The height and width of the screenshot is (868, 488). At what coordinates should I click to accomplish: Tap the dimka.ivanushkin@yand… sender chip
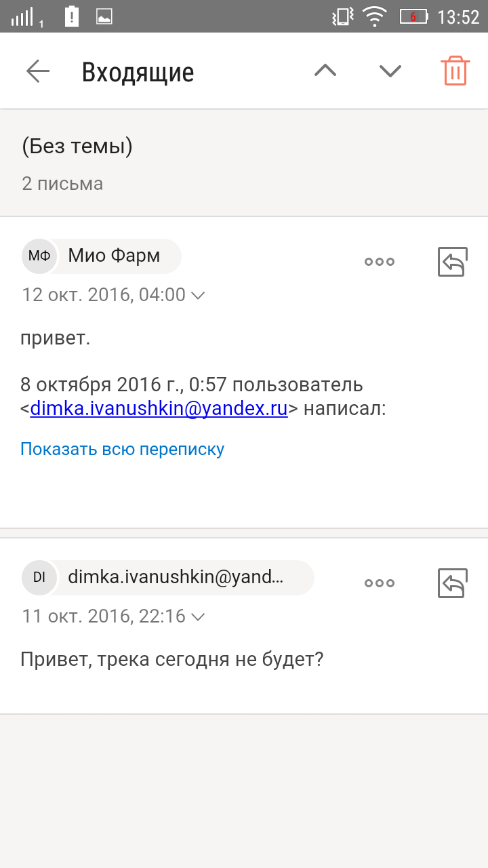(168, 578)
